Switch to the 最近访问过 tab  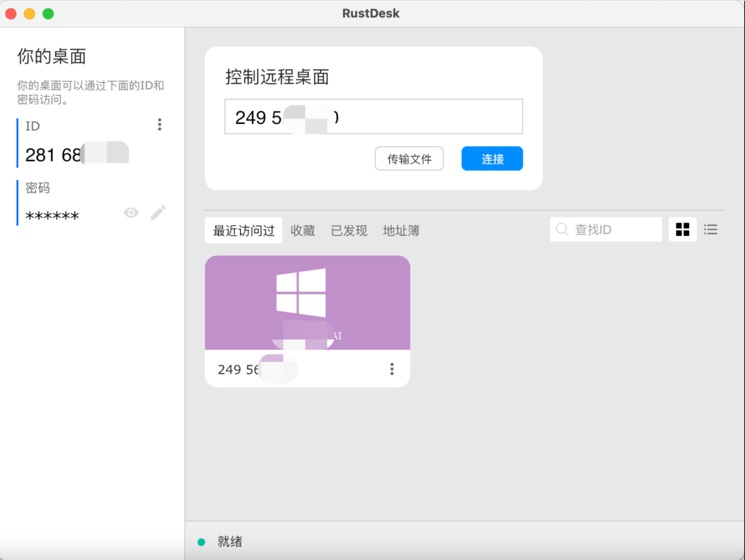(x=244, y=231)
